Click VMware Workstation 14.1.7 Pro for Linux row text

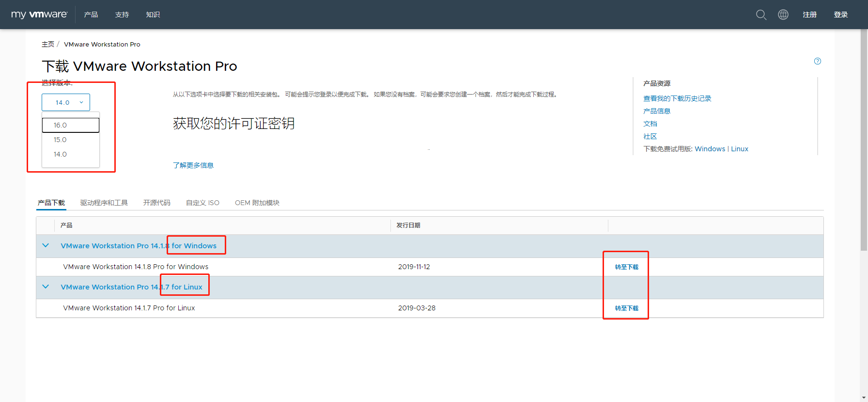tap(129, 308)
